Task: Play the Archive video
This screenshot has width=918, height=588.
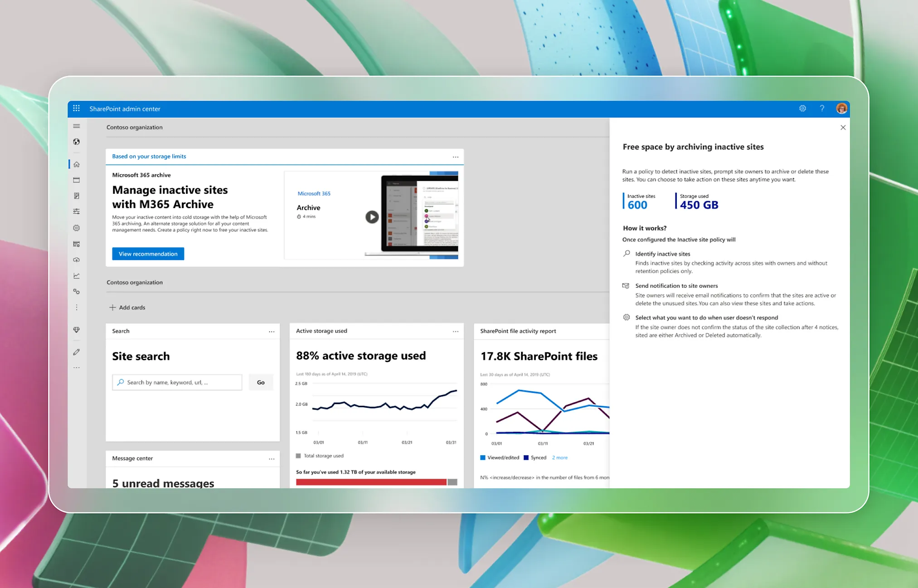Action: [x=372, y=217]
